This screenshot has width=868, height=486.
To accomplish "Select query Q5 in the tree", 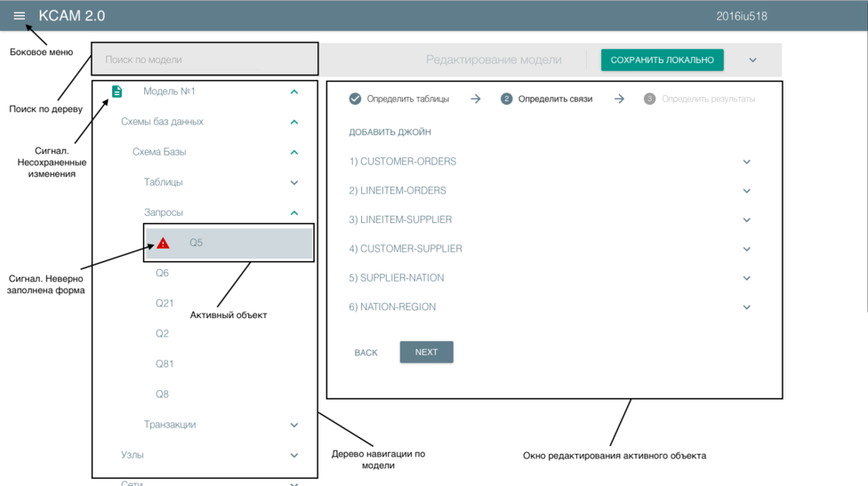I will coord(229,243).
